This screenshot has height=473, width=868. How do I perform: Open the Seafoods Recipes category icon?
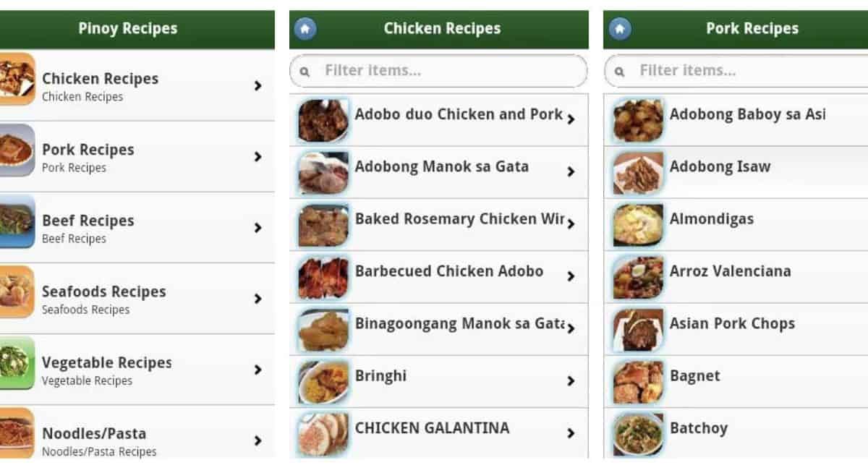17,291
